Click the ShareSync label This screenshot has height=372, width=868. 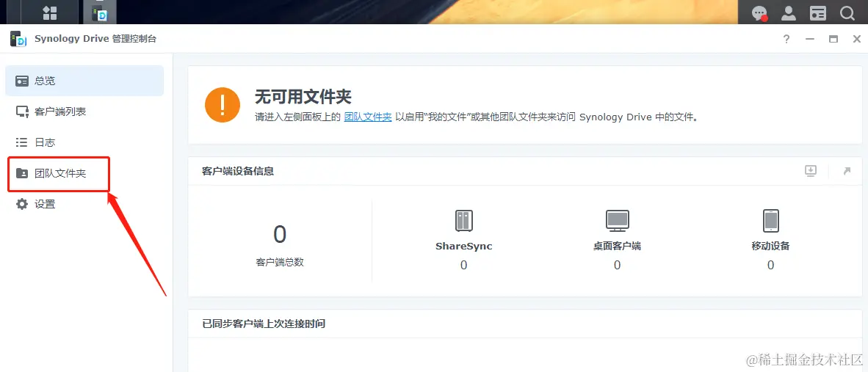pos(464,247)
